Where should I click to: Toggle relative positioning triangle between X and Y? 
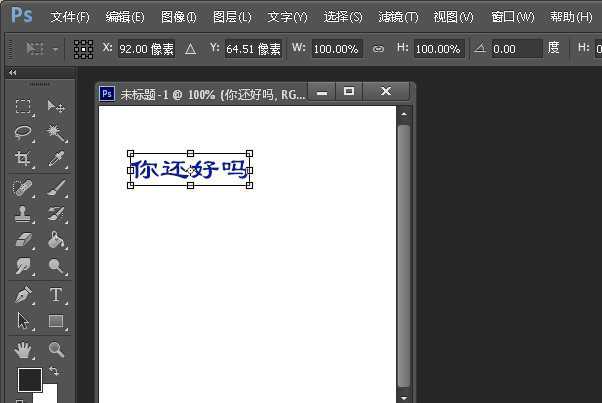(x=190, y=49)
